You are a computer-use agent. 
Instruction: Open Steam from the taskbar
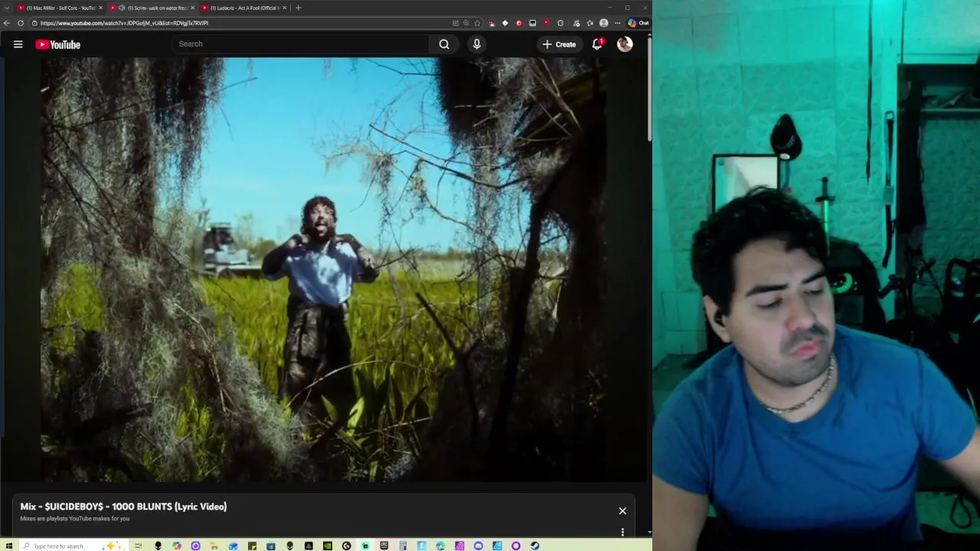pos(534,546)
